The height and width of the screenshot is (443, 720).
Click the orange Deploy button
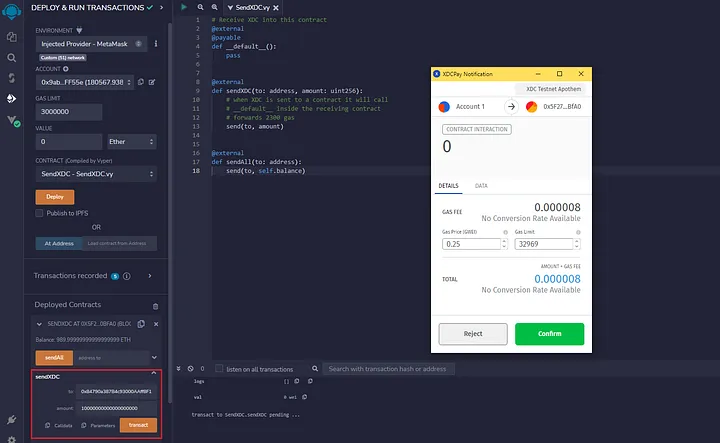coord(55,197)
